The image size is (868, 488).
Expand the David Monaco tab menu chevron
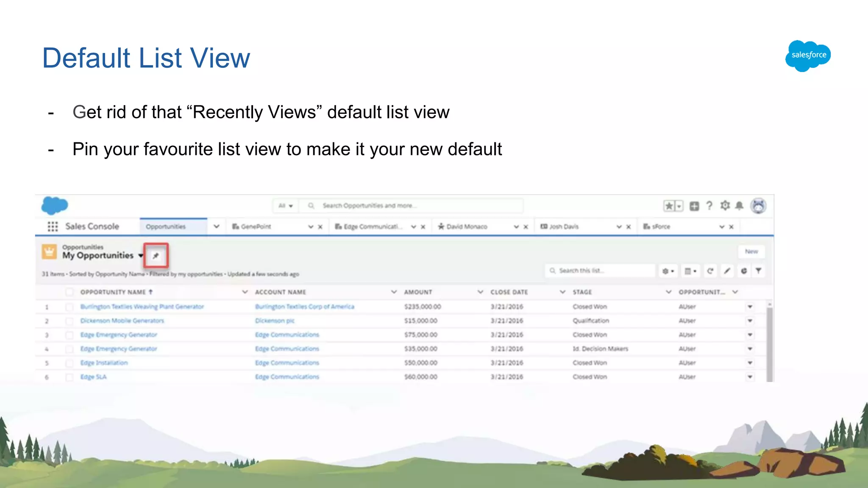tap(516, 227)
